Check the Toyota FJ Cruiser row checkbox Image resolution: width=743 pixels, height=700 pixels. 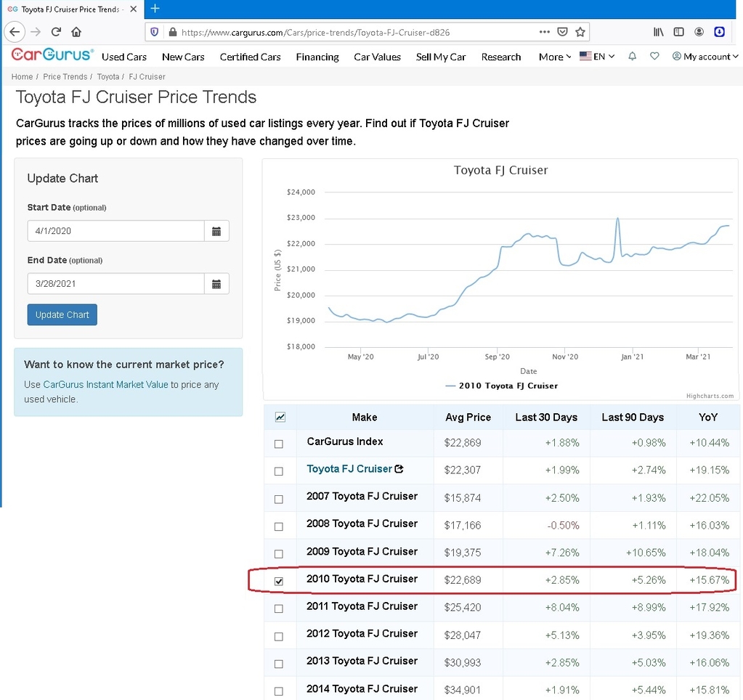(279, 471)
